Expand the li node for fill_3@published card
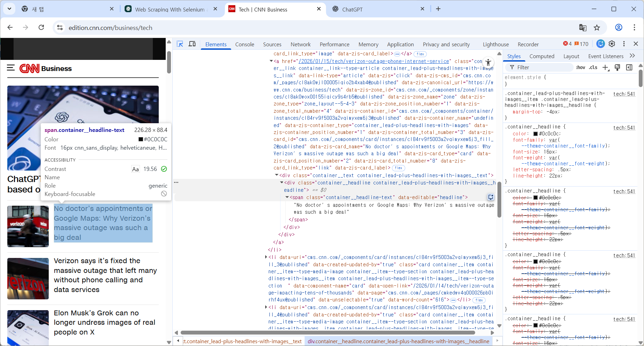Viewport: 644px width, 346px height. 266,257
